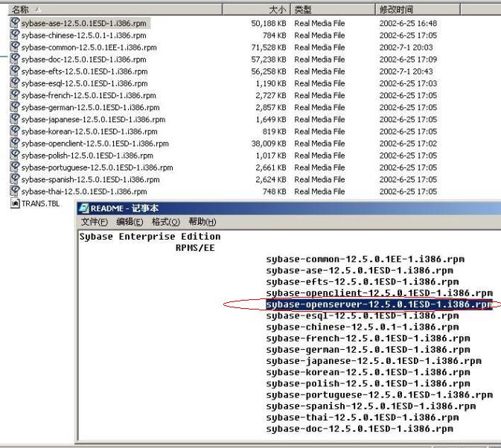Image resolution: width=501 pixels, height=448 pixels.
Task: Sort files by the 名称 column header
Action: click(115, 10)
